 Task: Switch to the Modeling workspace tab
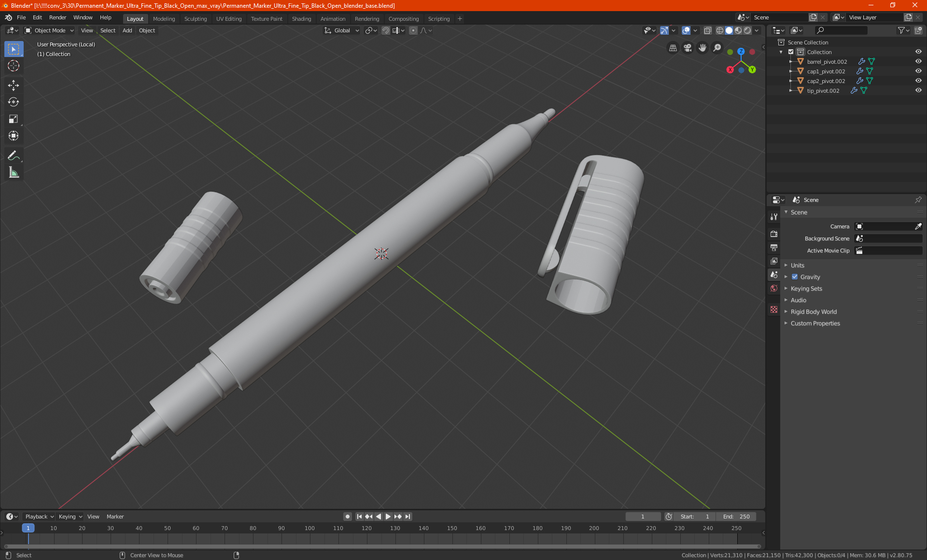(x=164, y=19)
